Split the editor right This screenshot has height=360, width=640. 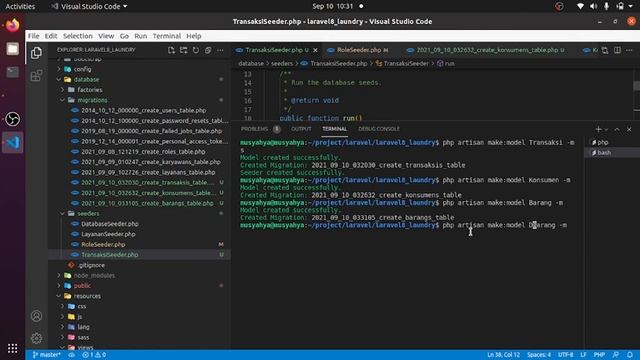617,50
